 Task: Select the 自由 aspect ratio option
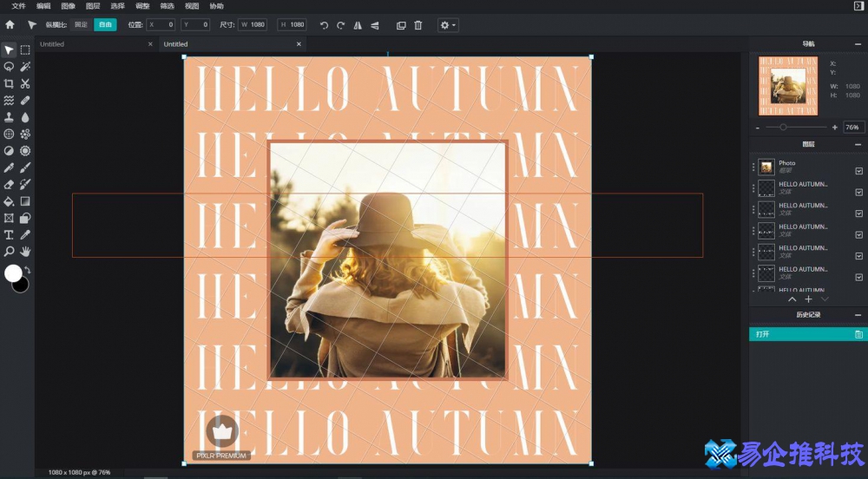[x=105, y=25]
